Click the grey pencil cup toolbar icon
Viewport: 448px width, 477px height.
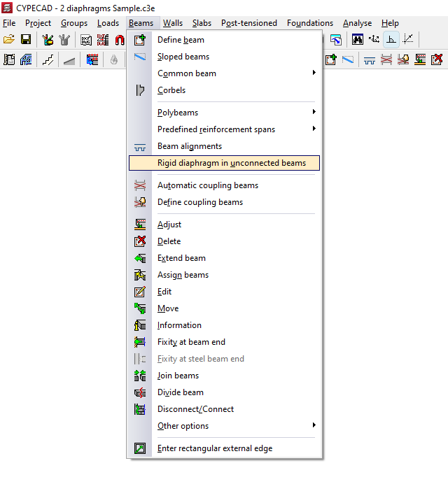tap(64, 40)
